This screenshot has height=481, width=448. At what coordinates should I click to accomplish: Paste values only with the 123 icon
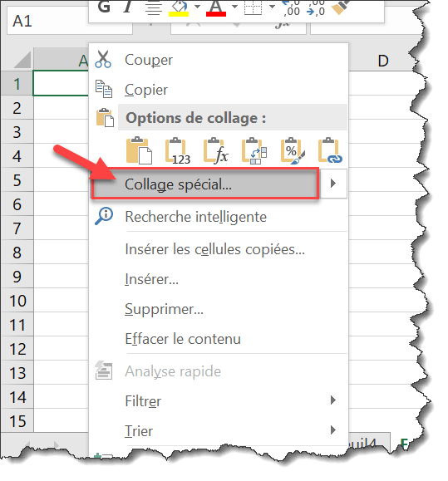point(178,150)
